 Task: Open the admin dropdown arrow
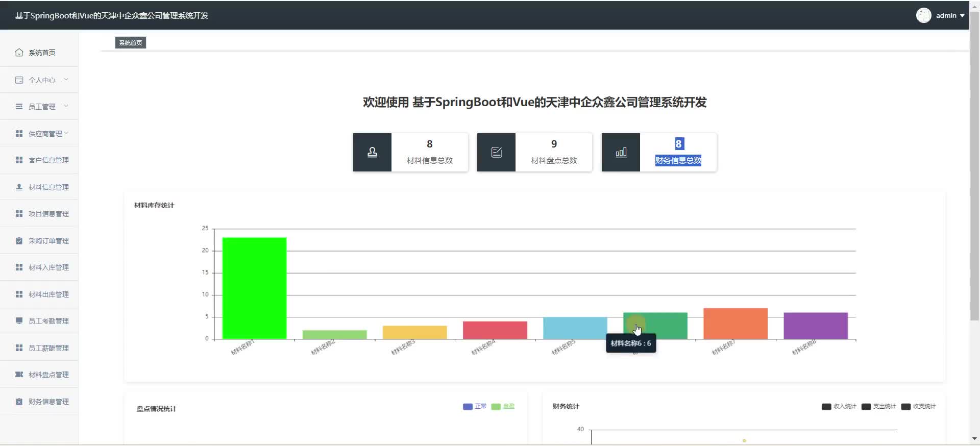962,16
